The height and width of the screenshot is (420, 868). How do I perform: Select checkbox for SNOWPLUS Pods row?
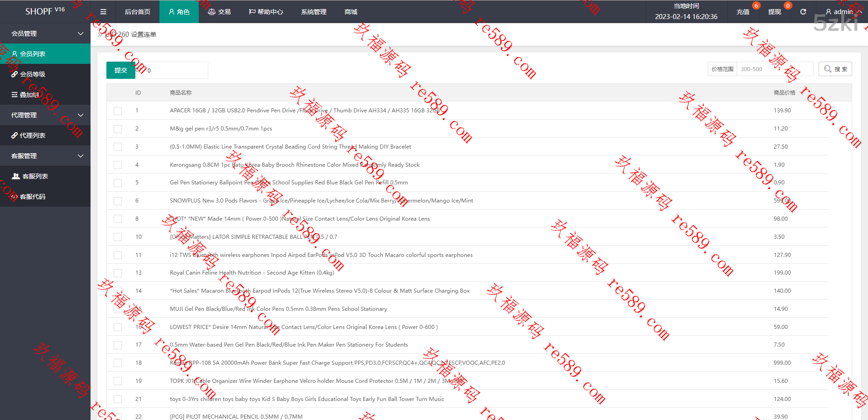pos(118,201)
